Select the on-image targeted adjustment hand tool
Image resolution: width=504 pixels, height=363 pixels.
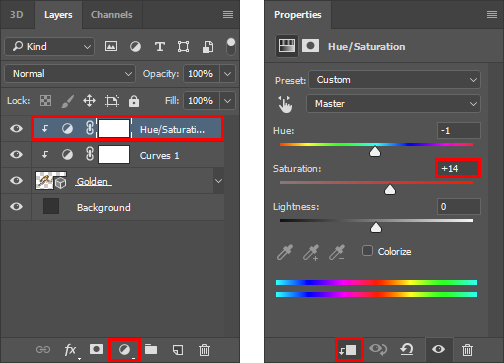point(285,104)
